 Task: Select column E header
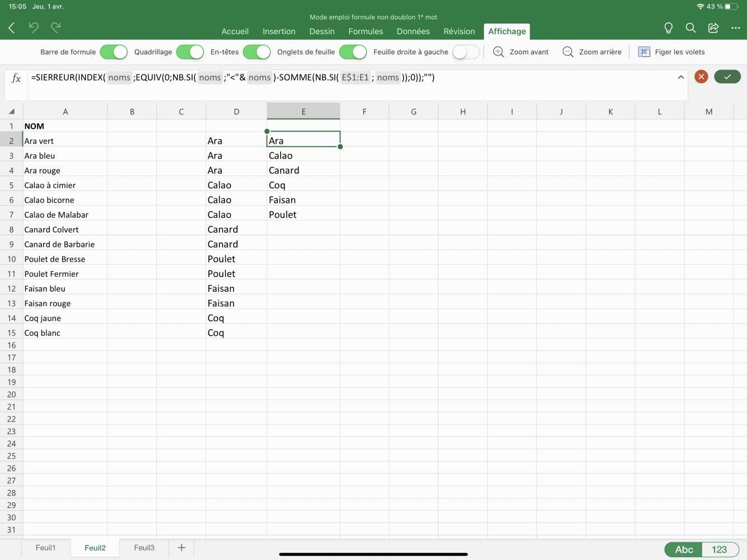304,111
